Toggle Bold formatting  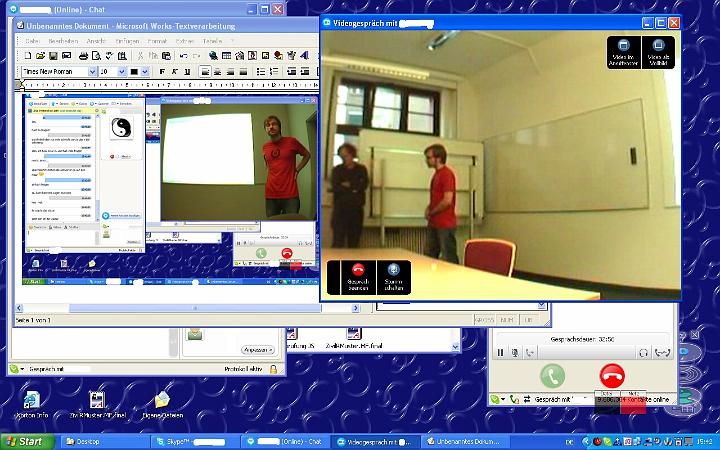point(162,72)
